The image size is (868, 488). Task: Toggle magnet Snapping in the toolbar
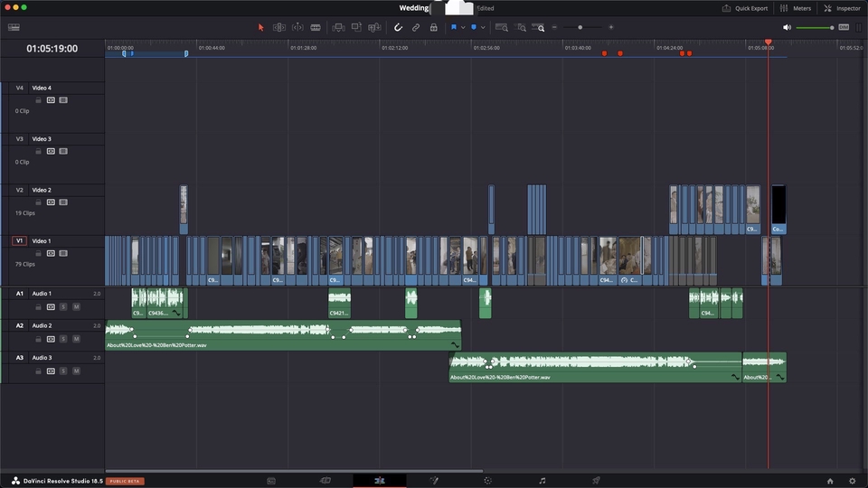click(398, 27)
